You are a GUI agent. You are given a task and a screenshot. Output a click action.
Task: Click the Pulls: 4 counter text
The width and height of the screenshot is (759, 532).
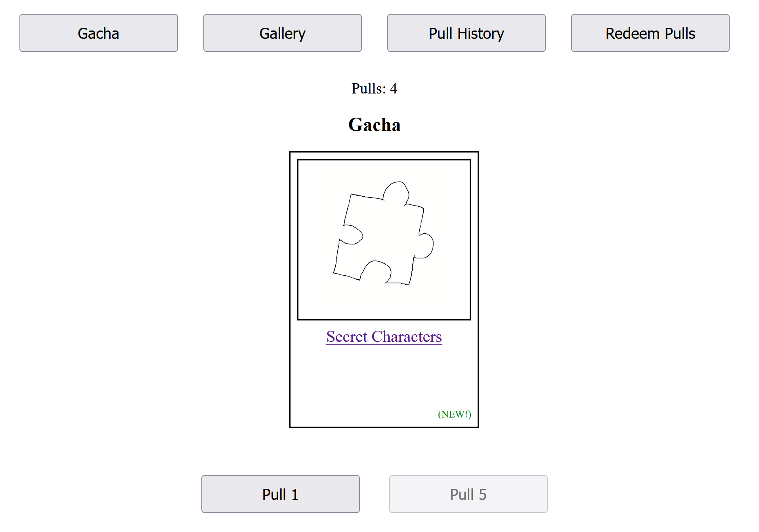pos(374,88)
